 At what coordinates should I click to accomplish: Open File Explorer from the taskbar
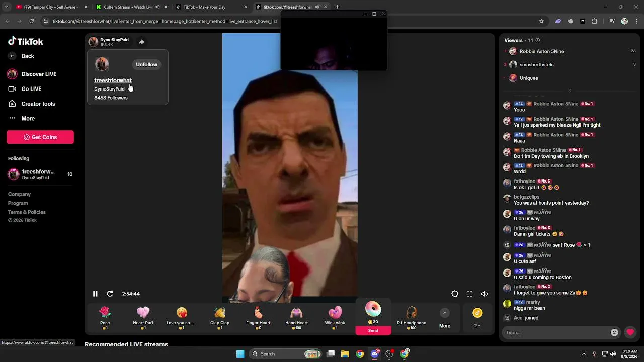[x=345, y=354]
